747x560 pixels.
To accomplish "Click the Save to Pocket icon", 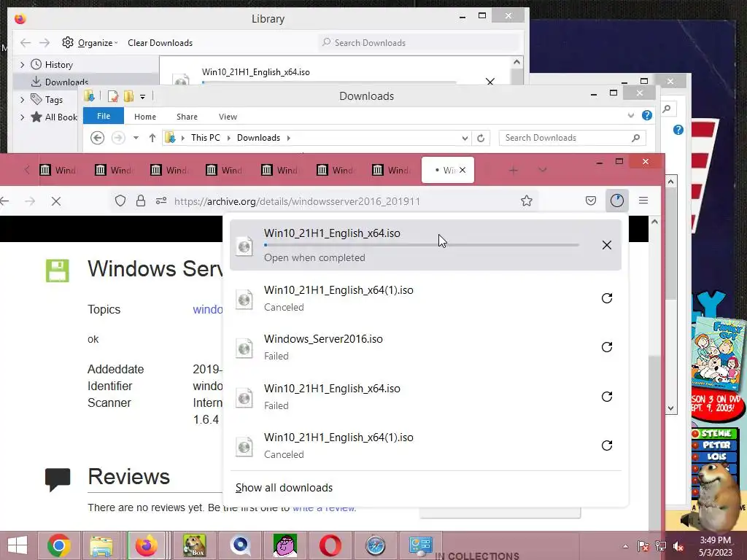I will 591,201.
